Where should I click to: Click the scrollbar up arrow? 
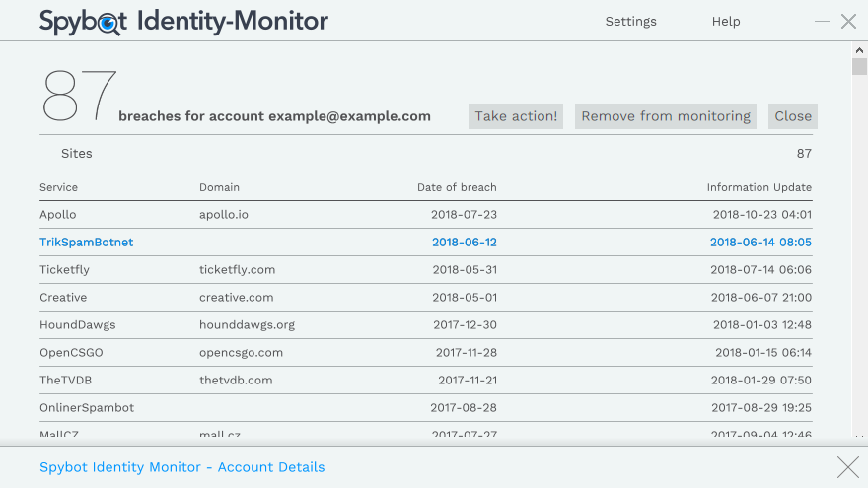859,50
